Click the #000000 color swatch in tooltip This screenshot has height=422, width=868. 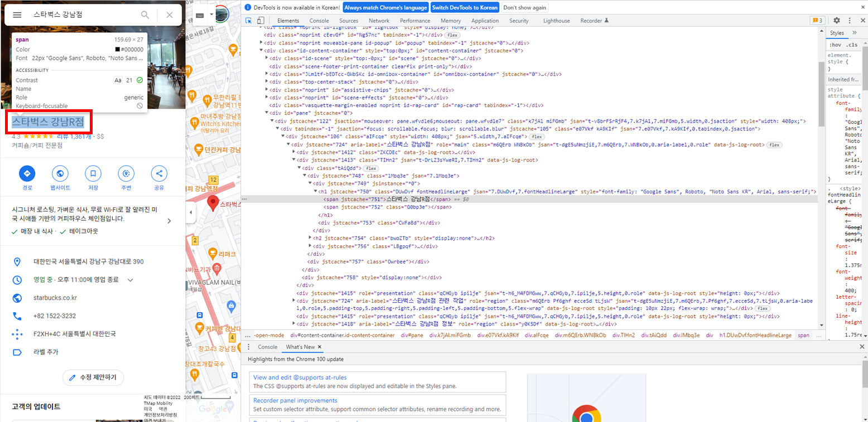click(x=118, y=50)
